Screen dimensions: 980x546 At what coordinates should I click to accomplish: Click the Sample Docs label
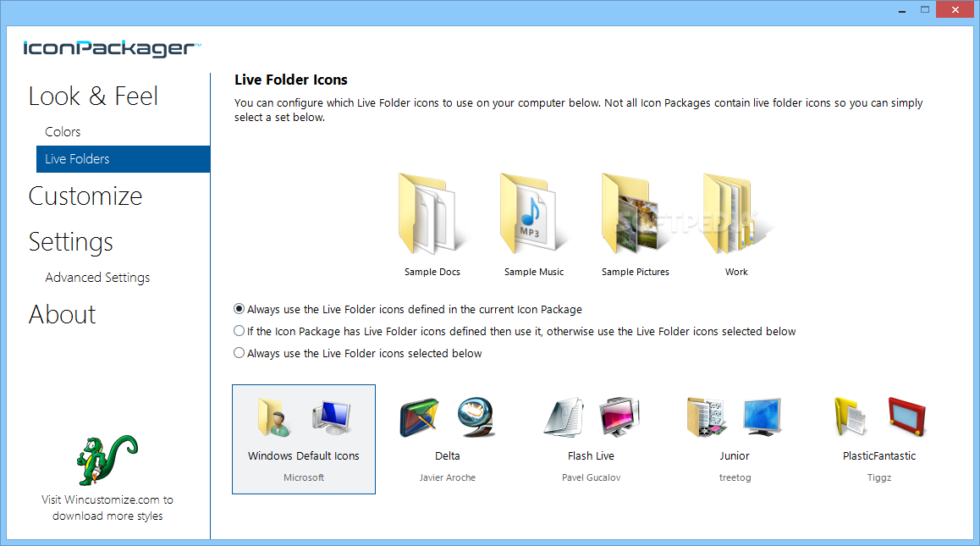point(432,272)
